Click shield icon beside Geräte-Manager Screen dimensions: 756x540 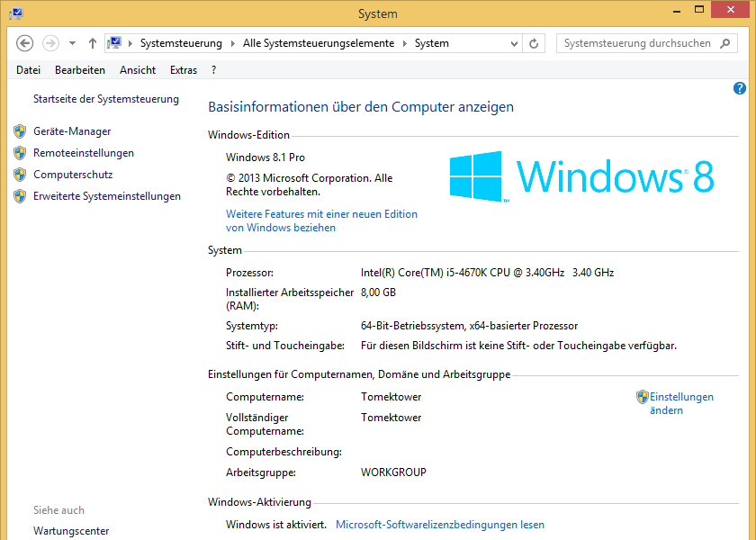pyautogui.click(x=20, y=131)
